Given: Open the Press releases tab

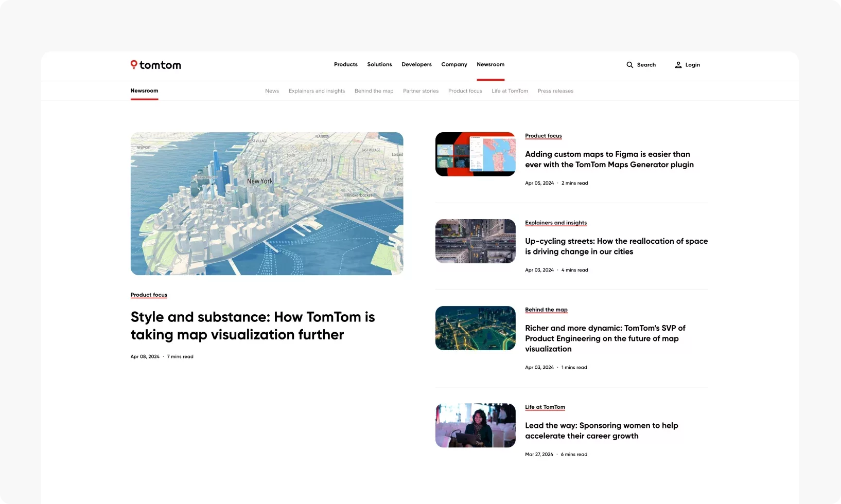Looking at the screenshot, I should (x=555, y=91).
